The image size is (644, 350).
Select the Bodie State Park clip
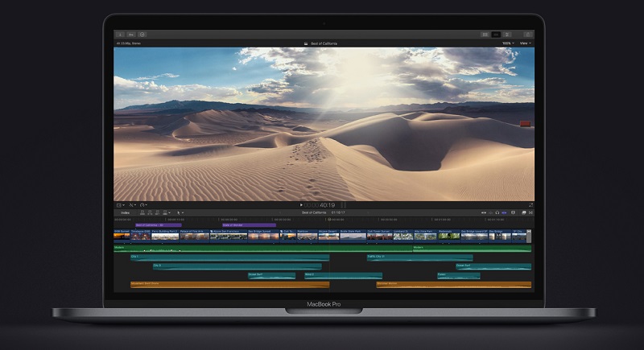[x=353, y=237]
